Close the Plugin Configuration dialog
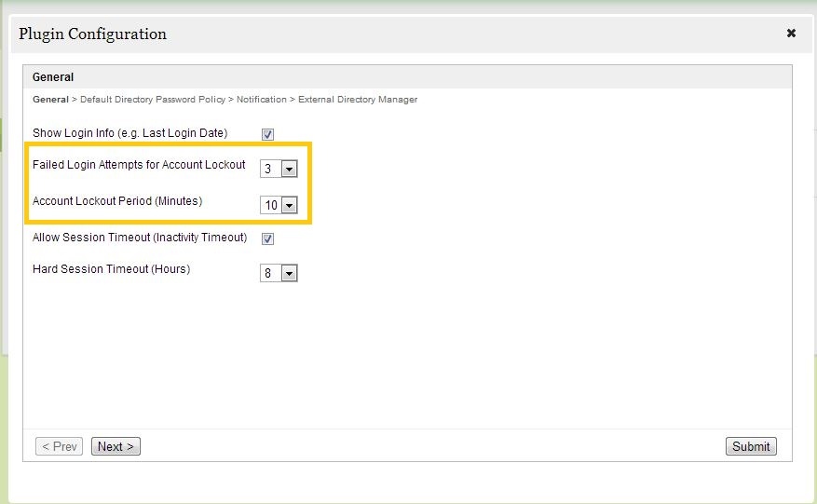 tap(791, 34)
